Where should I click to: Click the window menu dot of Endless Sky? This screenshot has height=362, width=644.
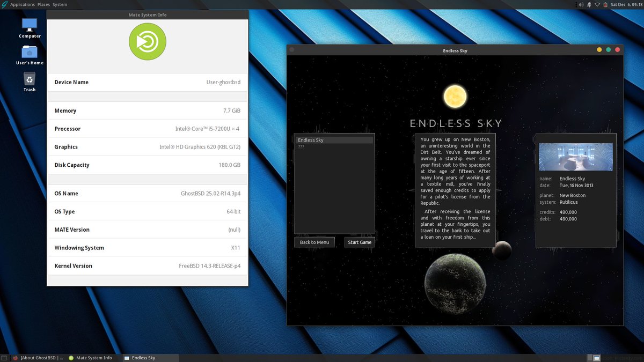click(x=292, y=50)
